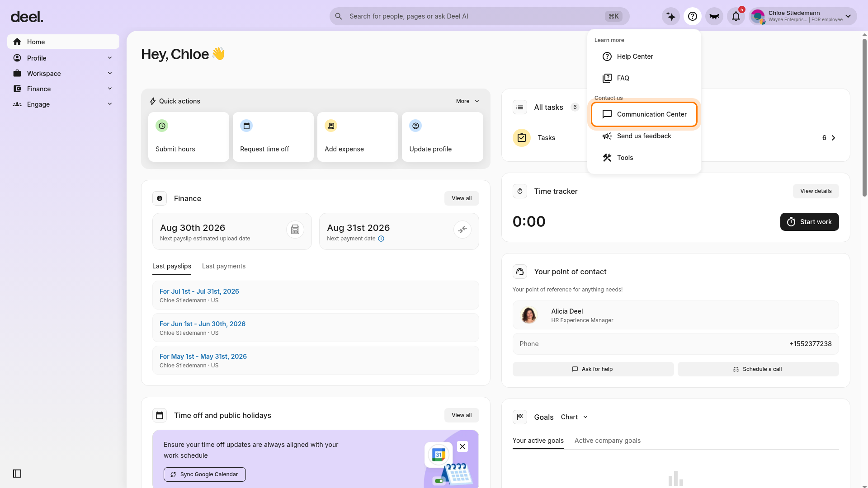
Task: Select Your active goals tab
Action: coord(538,441)
